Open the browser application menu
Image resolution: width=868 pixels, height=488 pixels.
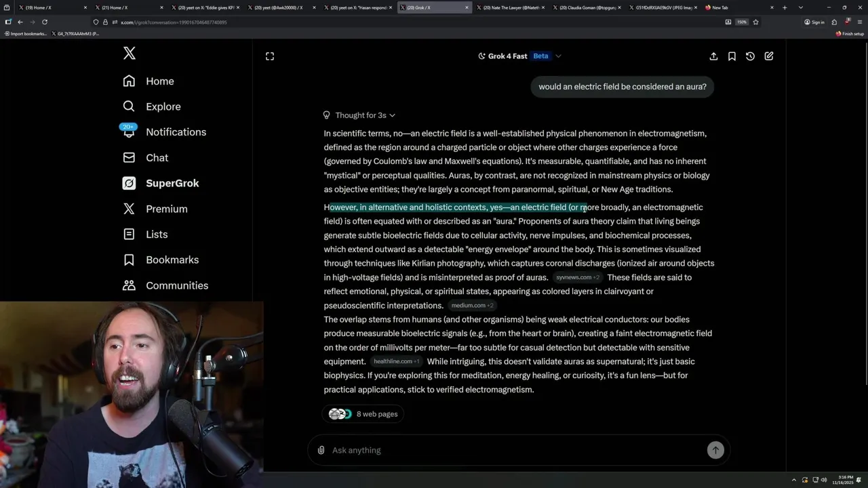point(859,22)
